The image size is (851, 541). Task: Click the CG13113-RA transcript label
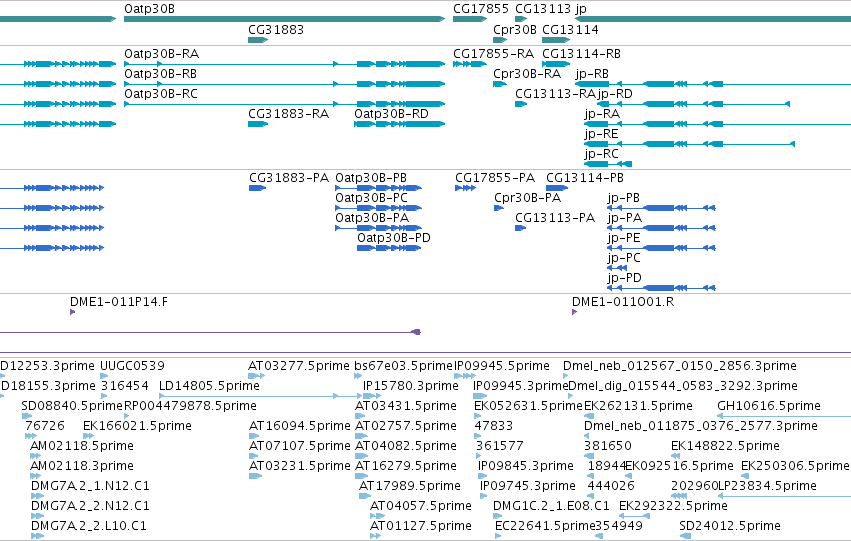coord(555,94)
